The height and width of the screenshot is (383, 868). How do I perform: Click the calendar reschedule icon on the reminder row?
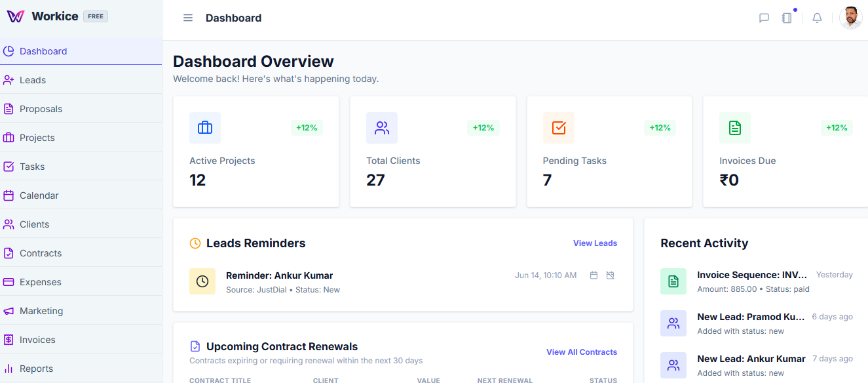(x=594, y=275)
